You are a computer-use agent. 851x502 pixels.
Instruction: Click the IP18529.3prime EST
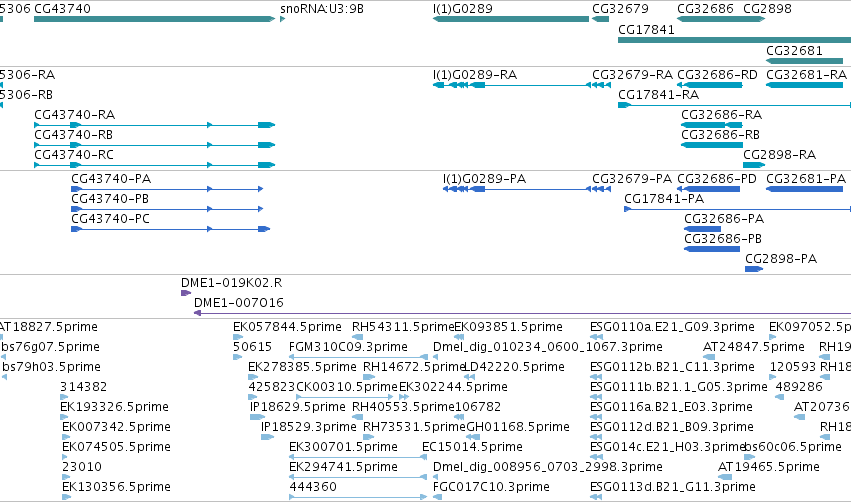pos(267,437)
